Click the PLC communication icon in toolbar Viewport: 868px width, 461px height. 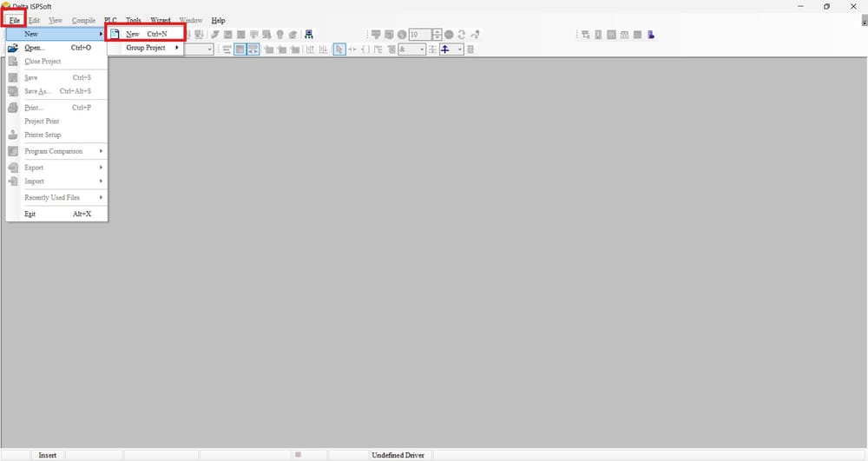click(x=309, y=35)
